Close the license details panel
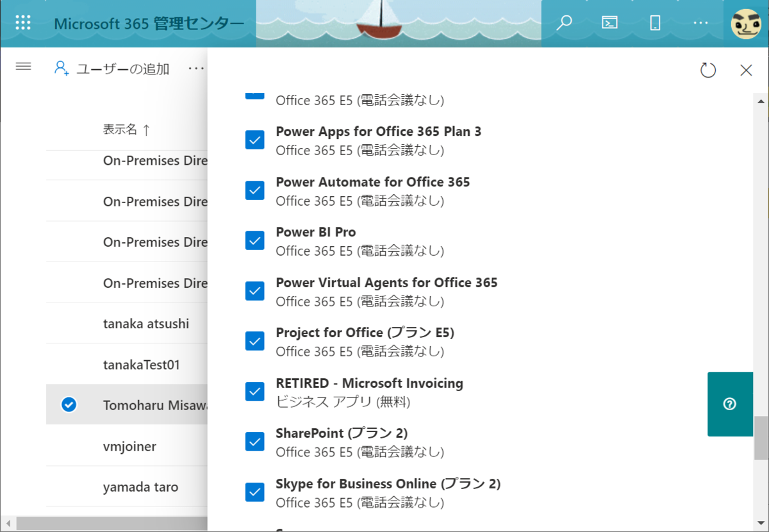Image resolution: width=769 pixels, height=532 pixels. pyautogui.click(x=746, y=71)
